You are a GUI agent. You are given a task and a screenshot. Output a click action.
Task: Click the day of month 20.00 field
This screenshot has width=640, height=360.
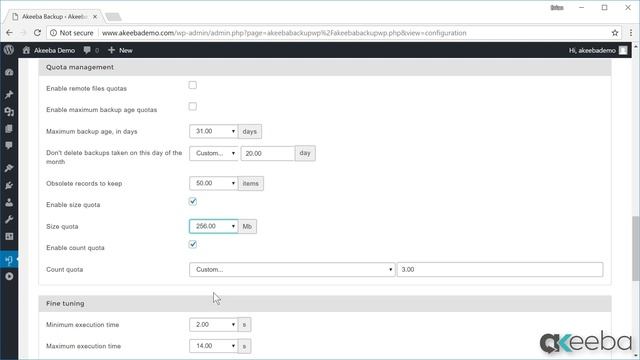pyautogui.click(x=268, y=153)
